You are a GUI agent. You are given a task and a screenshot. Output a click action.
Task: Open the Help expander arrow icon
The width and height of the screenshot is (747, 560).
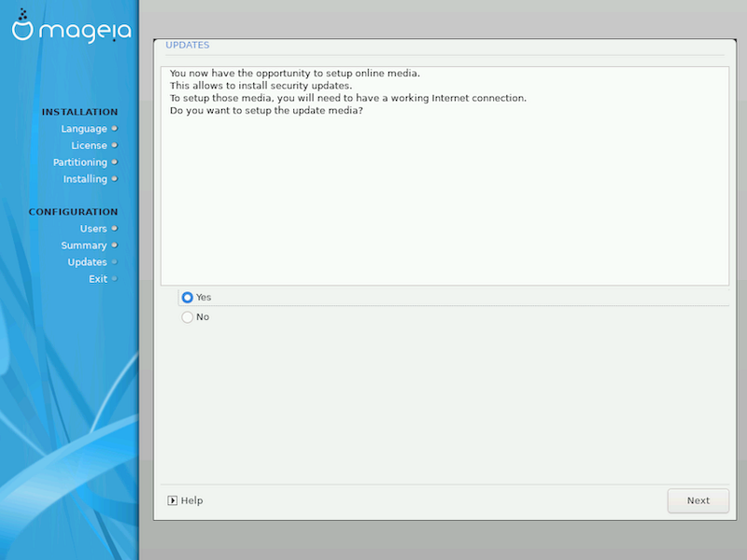(172, 500)
